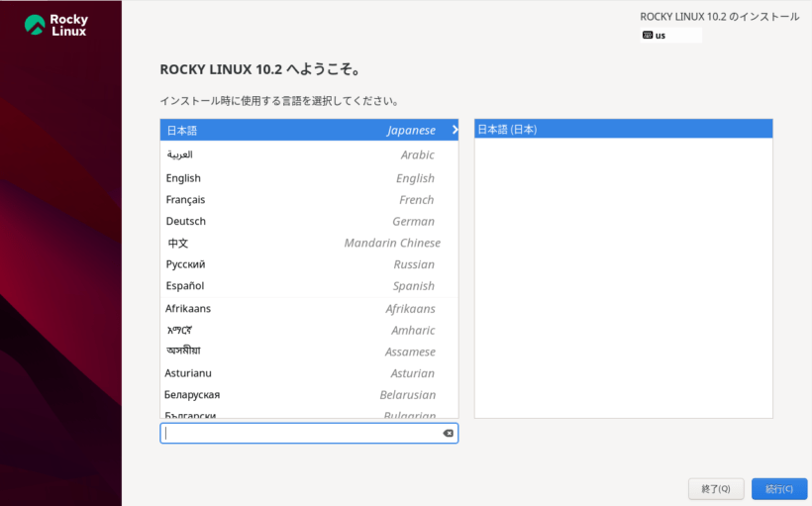
Task: Select the Afrikaans language row
Action: coord(309,309)
